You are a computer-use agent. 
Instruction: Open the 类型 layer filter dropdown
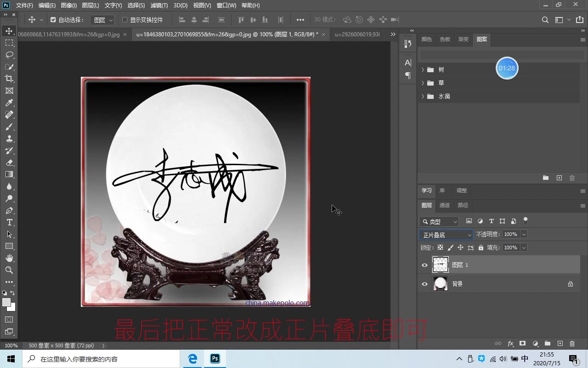(x=439, y=222)
